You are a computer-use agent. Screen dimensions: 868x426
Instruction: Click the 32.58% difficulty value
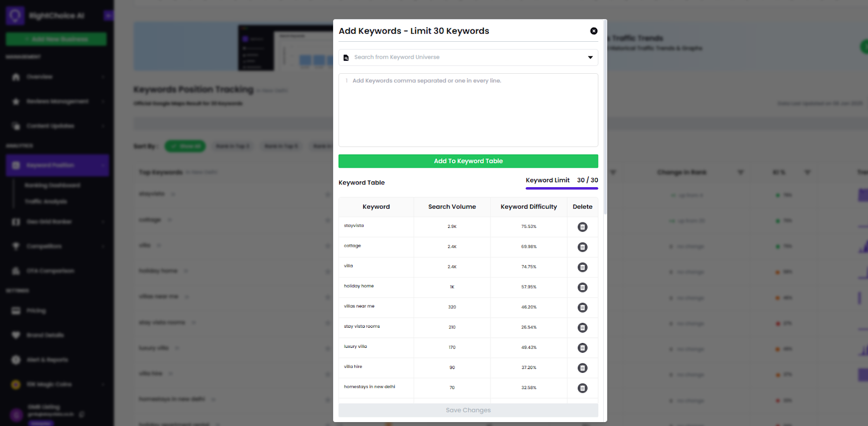tap(529, 388)
